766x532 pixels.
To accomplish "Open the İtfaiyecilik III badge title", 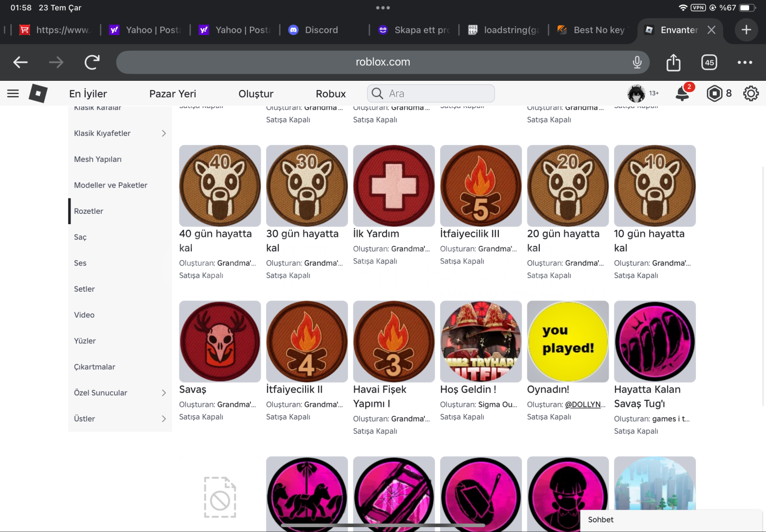I will click(x=470, y=234).
